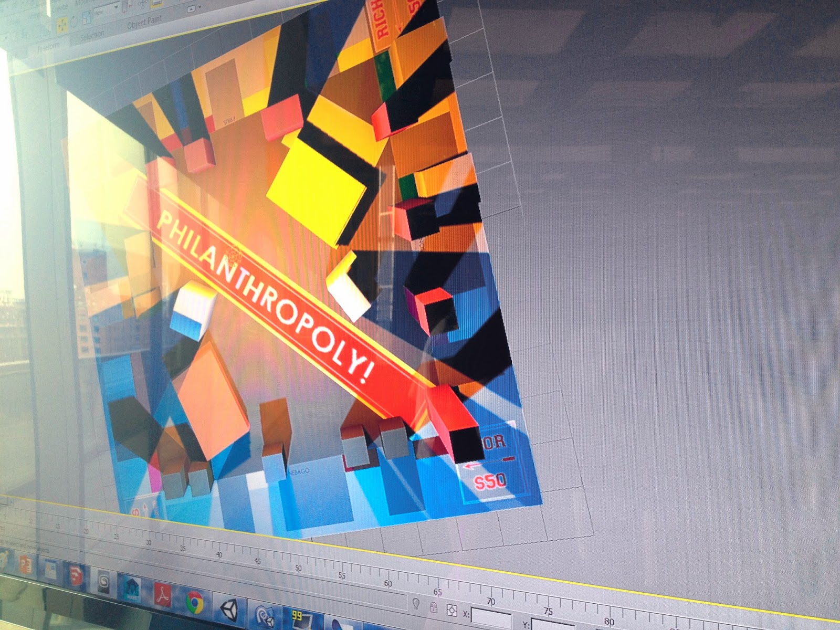Click the X coordinate input field
Screen dimensions: 840x630
click(491, 618)
